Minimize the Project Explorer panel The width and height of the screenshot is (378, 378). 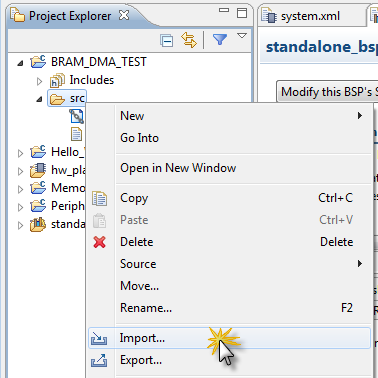(x=224, y=10)
